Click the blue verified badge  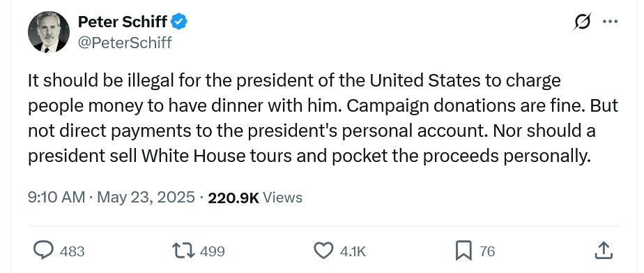179,22
